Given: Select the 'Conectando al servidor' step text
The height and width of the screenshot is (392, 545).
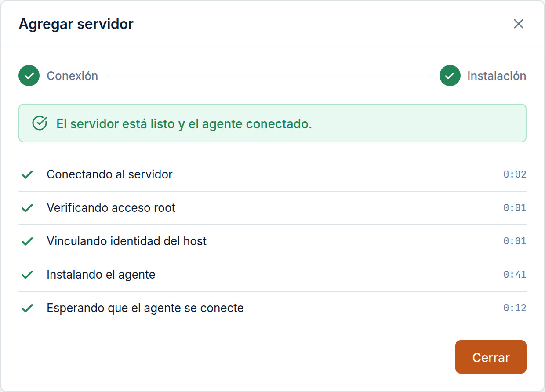Looking at the screenshot, I should [x=109, y=174].
